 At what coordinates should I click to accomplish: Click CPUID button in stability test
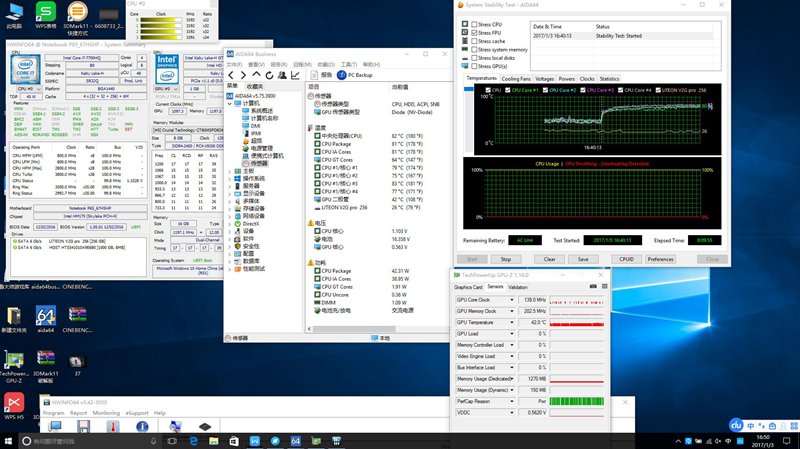pyautogui.click(x=627, y=259)
